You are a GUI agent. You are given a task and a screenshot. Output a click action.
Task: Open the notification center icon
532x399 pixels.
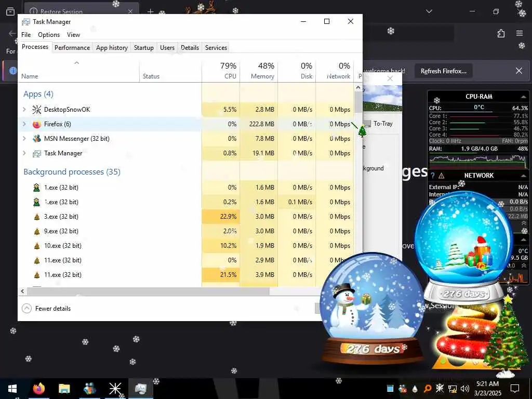(x=515, y=388)
